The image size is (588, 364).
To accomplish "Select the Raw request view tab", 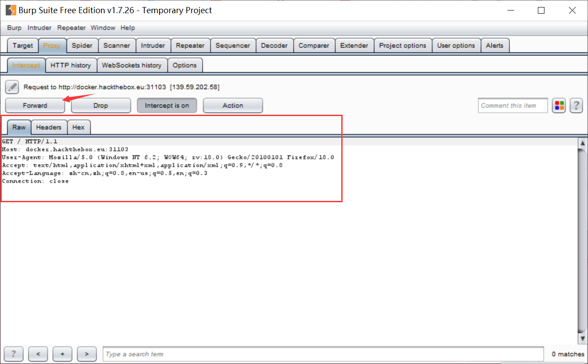I will (x=19, y=127).
